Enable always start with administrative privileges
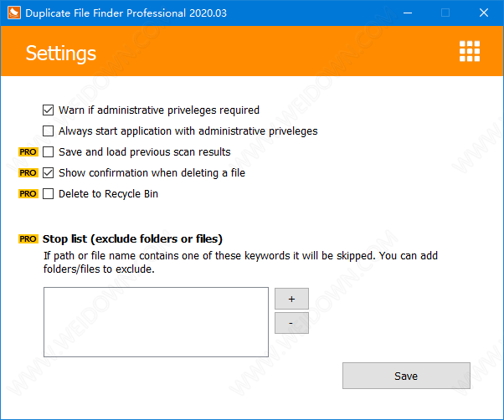504x420 pixels. 49,131
